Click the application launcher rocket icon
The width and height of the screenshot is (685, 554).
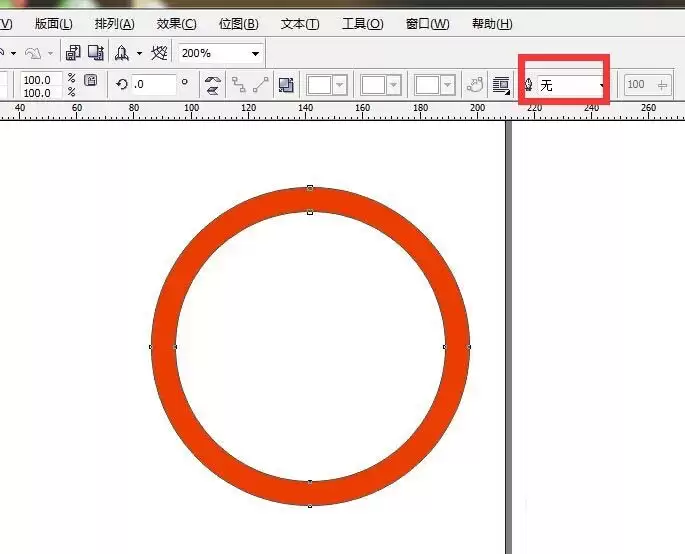point(122,53)
